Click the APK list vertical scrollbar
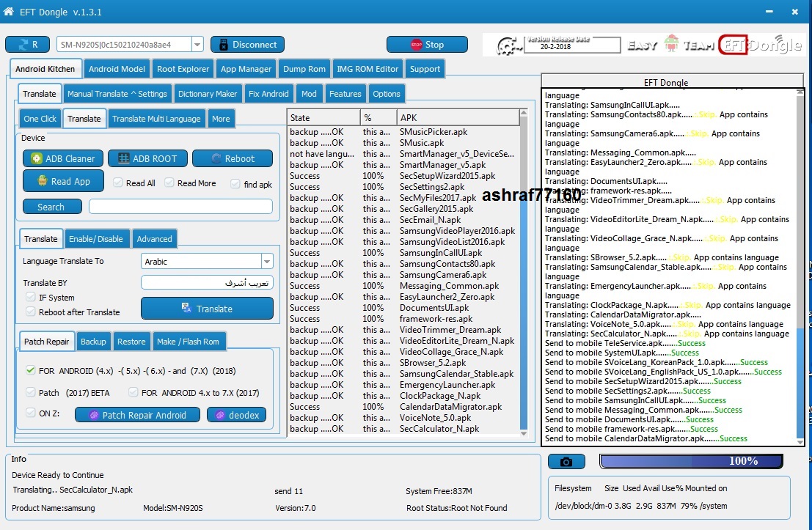Image resolution: width=812 pixels, height=530 pixels. pos(524,273)
